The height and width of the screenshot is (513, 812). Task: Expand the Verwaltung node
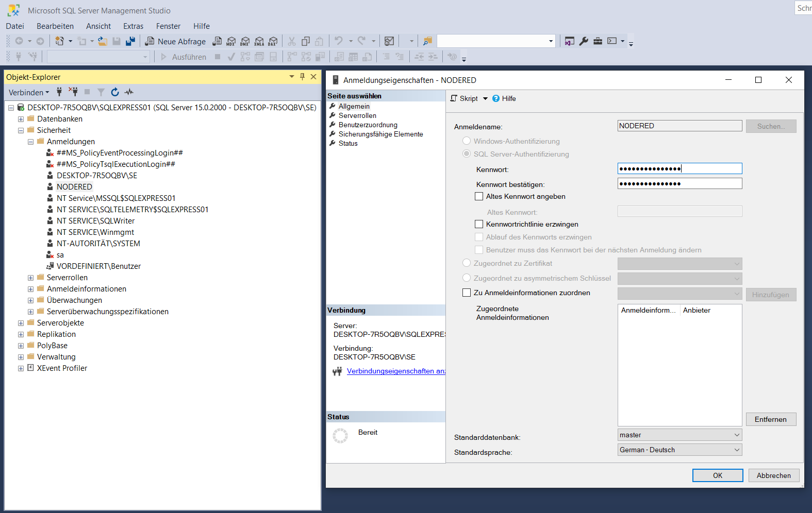[x=21, y=357]
